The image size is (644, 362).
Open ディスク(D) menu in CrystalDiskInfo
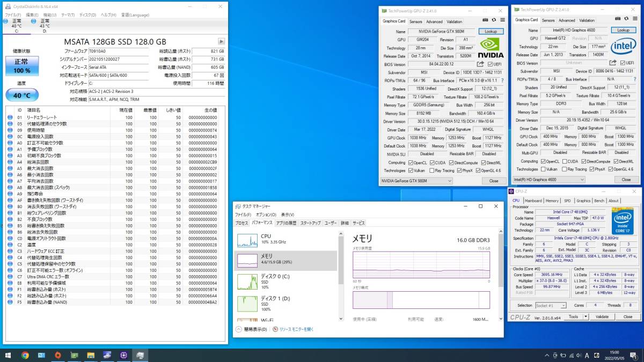pos(89,14)
